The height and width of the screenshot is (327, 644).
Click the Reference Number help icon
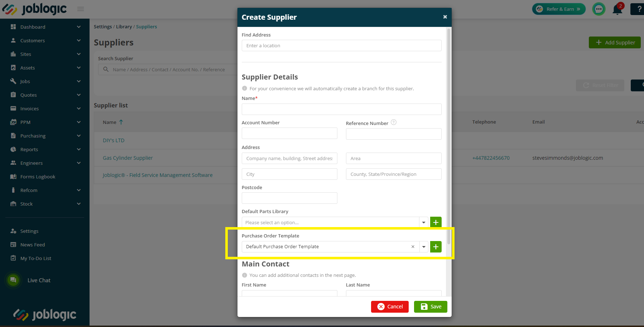tap(394, 122)
